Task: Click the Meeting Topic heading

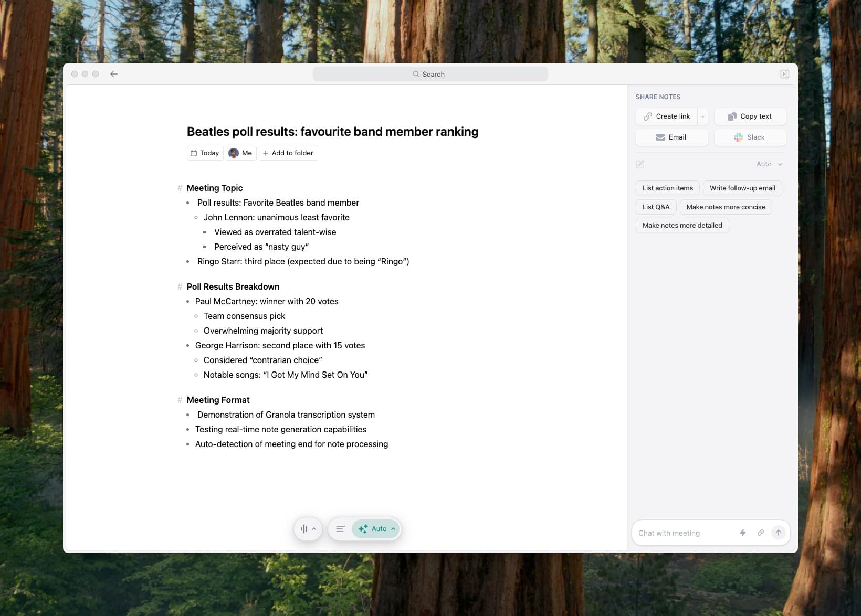Action: (x=215, y=188)
